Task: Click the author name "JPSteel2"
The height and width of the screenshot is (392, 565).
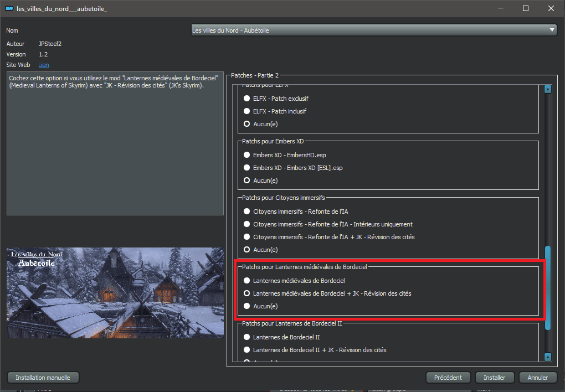Action: (50, 44)
